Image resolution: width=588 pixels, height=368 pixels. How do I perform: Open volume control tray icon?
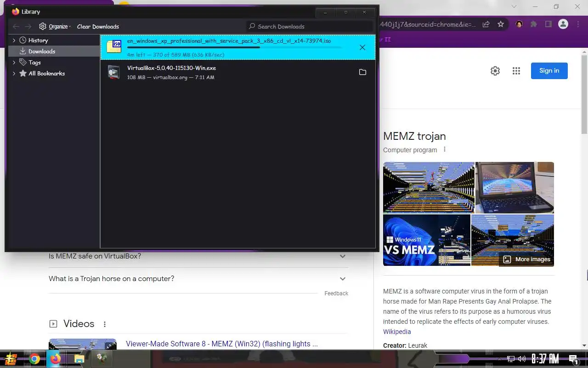(x=522, y=359)
